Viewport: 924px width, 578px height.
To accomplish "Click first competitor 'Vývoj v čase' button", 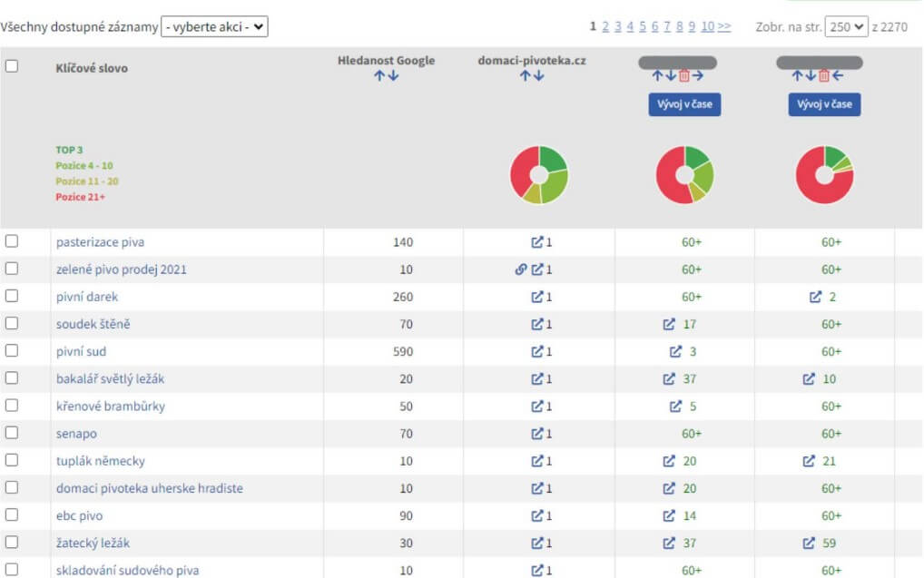I will click(x=684, y=104).
